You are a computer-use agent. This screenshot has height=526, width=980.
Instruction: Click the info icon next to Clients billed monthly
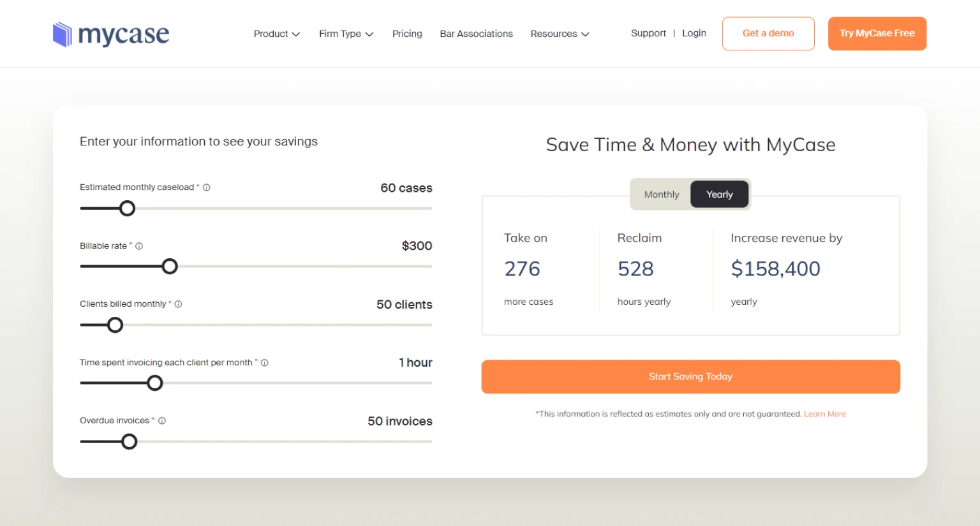coord(178,303)
